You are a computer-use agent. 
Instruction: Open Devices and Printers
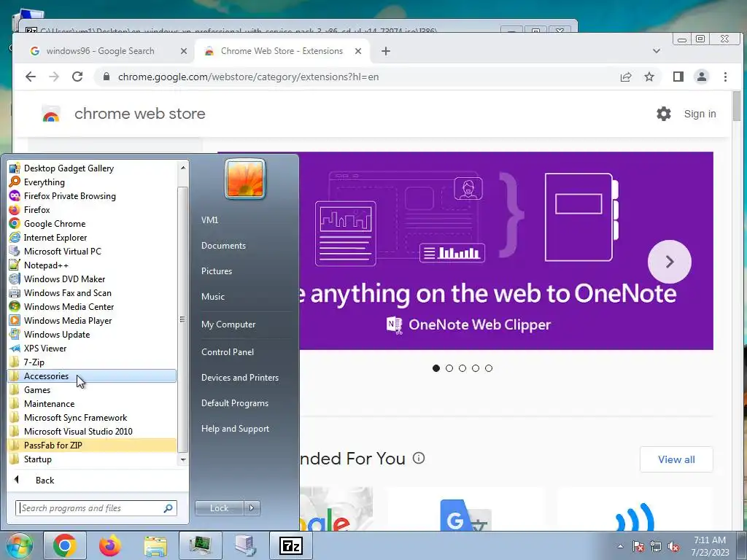point(240,377)
